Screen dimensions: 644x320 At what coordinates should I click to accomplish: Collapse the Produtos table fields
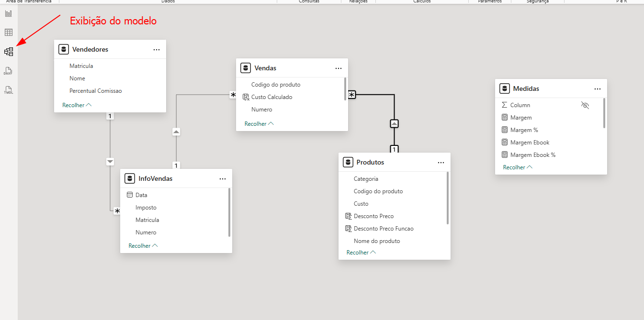[361, 252]
